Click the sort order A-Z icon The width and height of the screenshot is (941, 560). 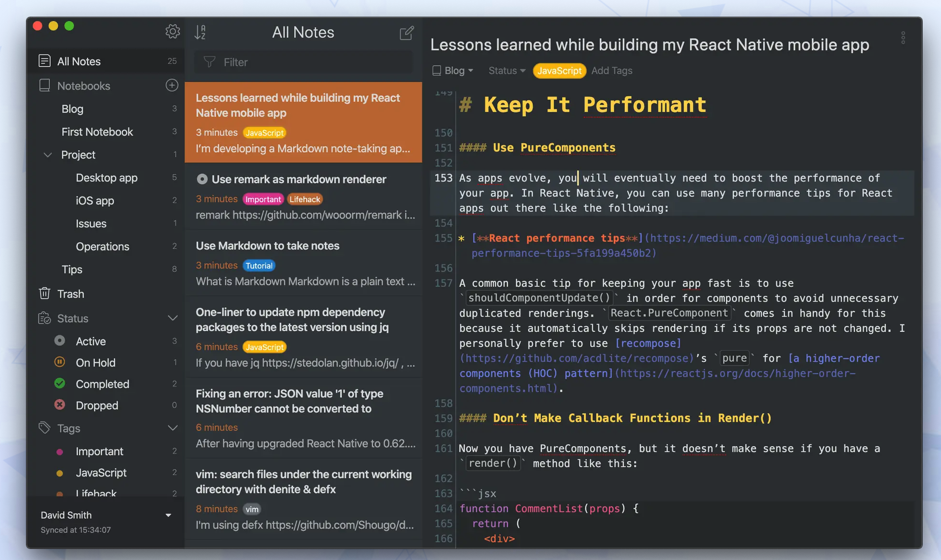(x=200, y=32)
